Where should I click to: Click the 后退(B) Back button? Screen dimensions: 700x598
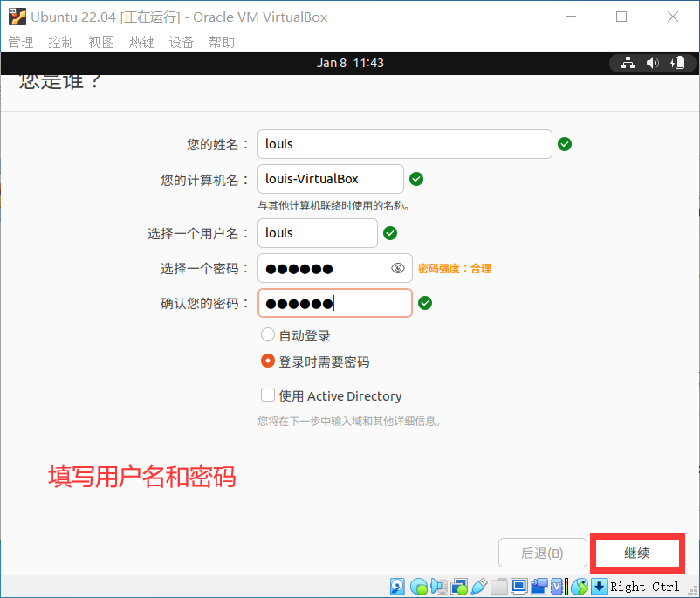(x=542, y=553)
